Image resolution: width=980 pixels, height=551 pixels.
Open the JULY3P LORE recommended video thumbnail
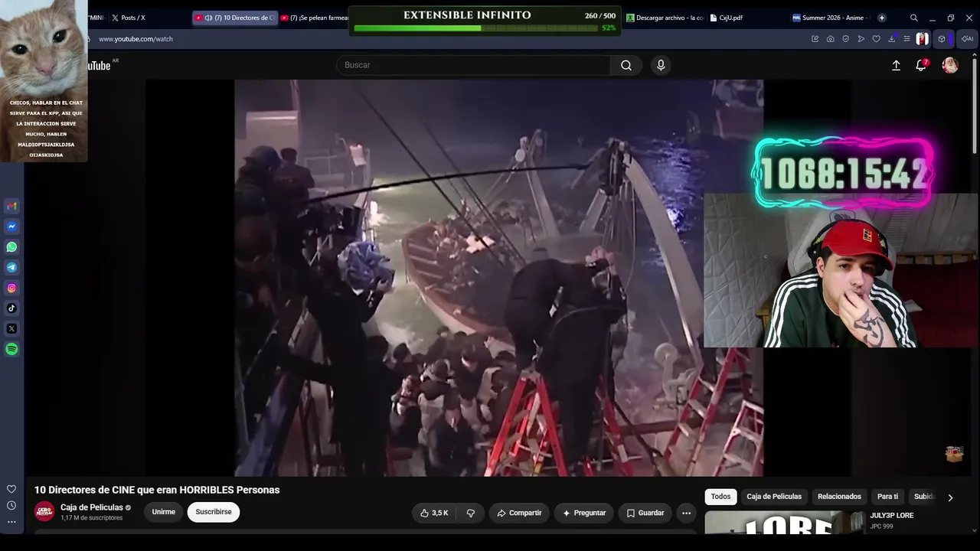click(785, 523)
